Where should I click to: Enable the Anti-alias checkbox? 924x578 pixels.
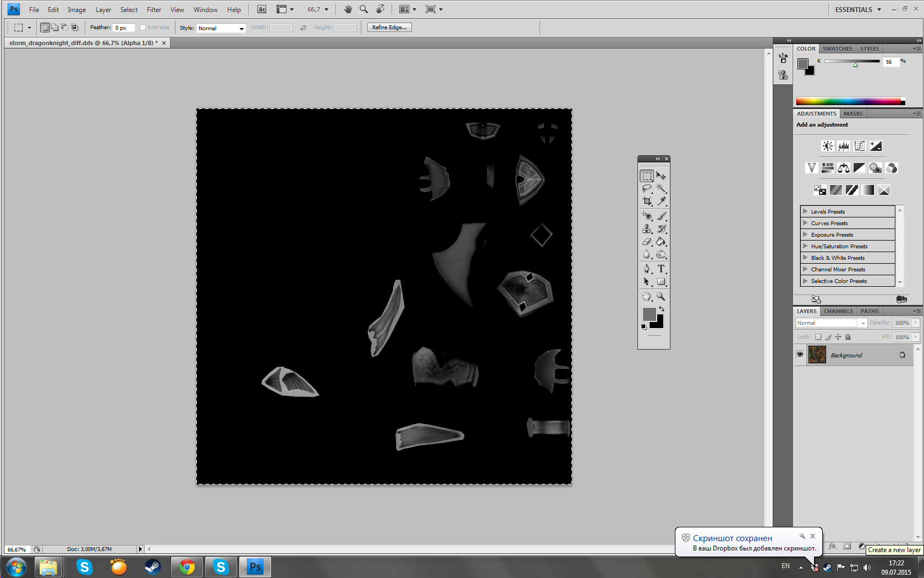point(142,28)
